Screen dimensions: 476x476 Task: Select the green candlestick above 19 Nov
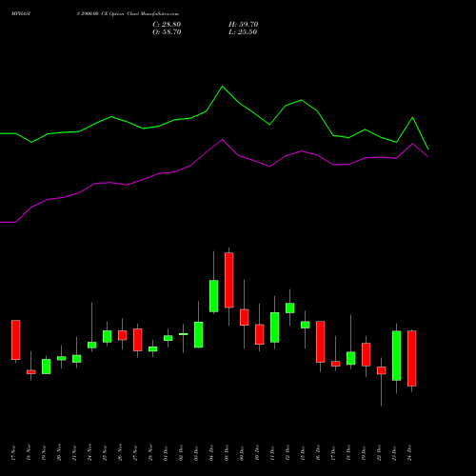pos(47,367)
